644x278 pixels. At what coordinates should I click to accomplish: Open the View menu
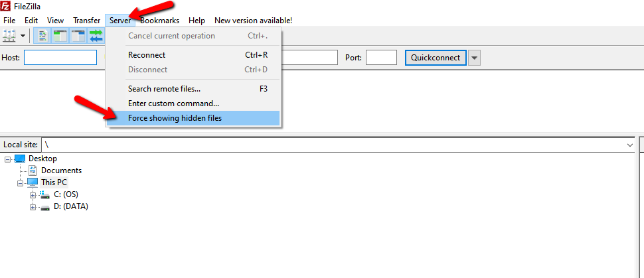click(x=56, y=20)
